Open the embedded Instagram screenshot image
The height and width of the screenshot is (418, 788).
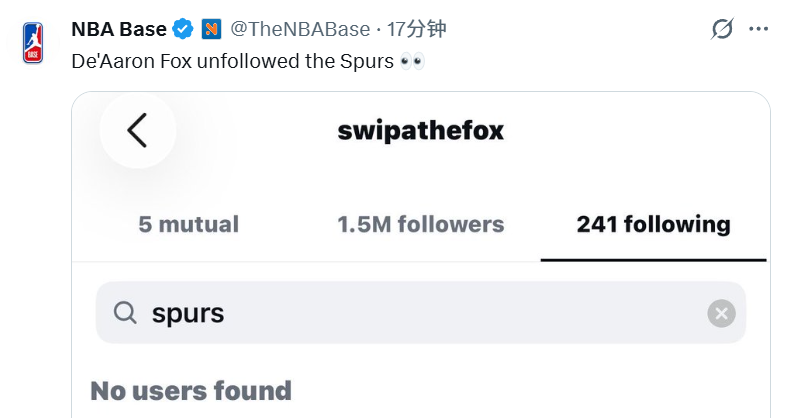click(x=421, y=255)
